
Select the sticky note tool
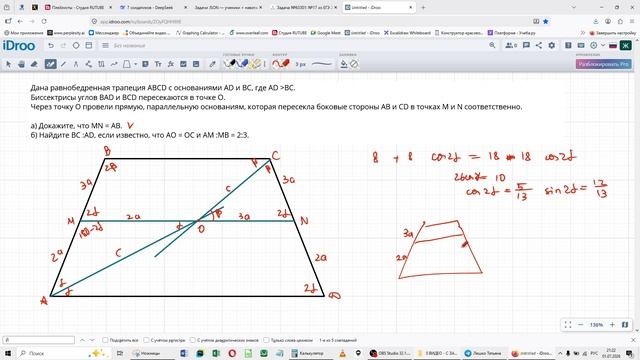(145, 64)
